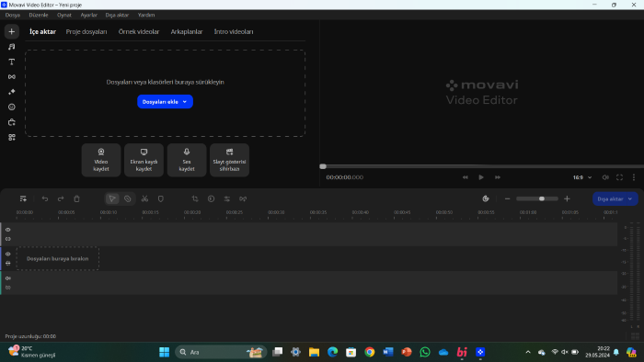Open Google Chrome from the taskbar
The width and height of the screenshot is (644, 362).
370,352
